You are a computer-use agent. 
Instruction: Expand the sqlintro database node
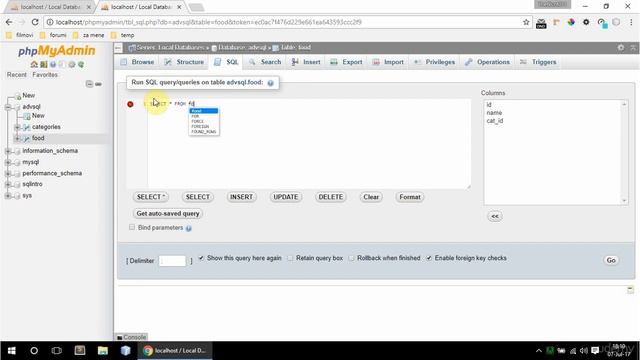[8, 184]
